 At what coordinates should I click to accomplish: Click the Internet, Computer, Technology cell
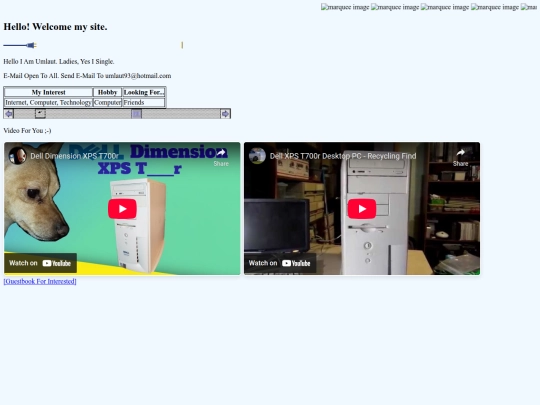point(49,102)
